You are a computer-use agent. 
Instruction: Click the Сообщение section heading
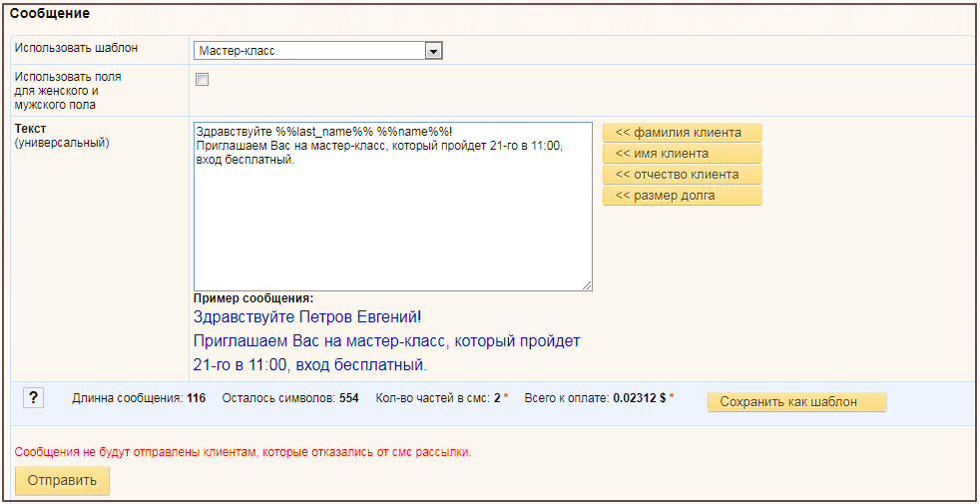(x=49, y=14)
